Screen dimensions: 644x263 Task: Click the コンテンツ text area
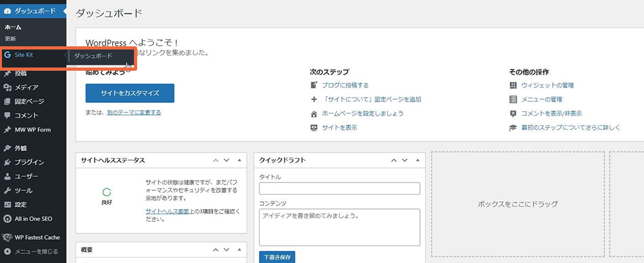(x=339, y=227)
